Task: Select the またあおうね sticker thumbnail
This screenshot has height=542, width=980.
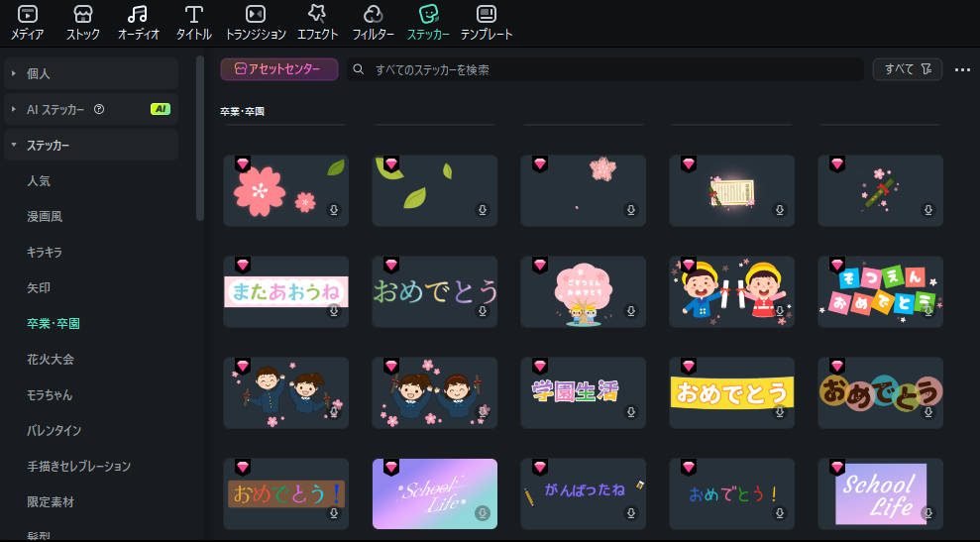Action: pyautogui.click(x=286, y=291)
